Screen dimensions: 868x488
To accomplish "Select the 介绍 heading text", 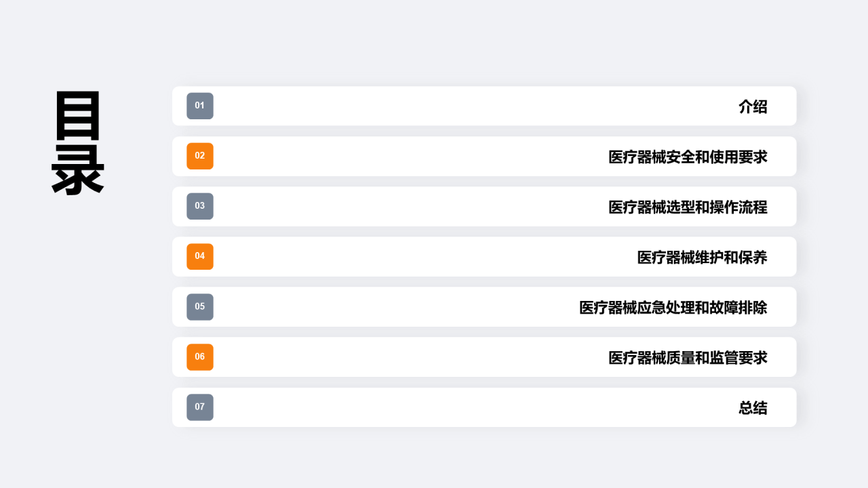I will coord(753,106).
